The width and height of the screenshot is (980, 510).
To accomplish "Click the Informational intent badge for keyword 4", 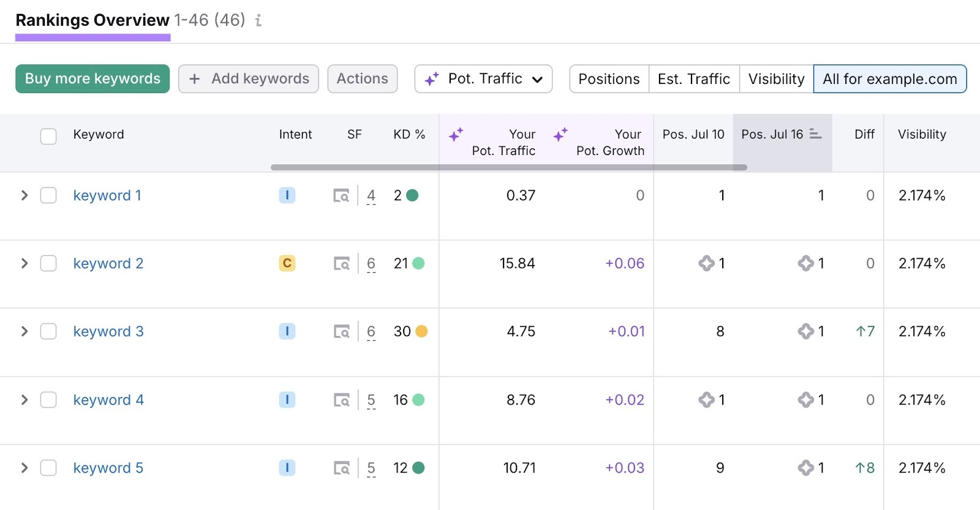I will pos(287,400).
